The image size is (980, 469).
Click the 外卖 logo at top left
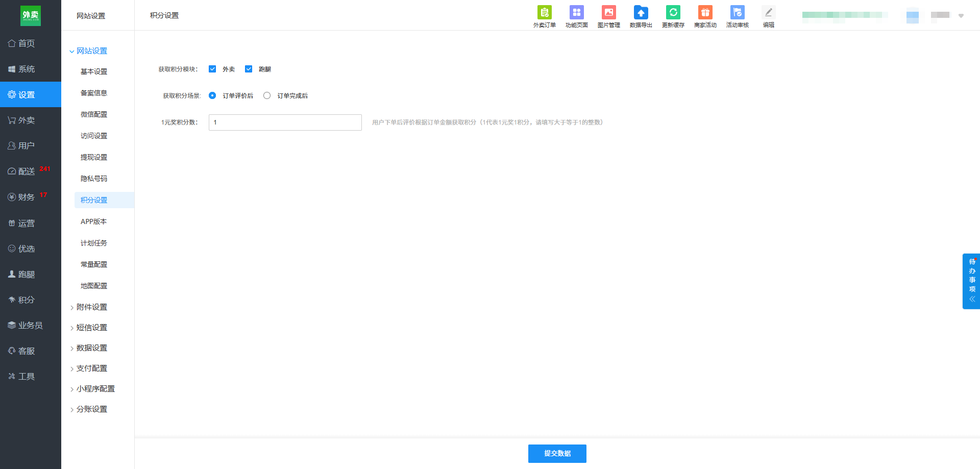point(31,15)
